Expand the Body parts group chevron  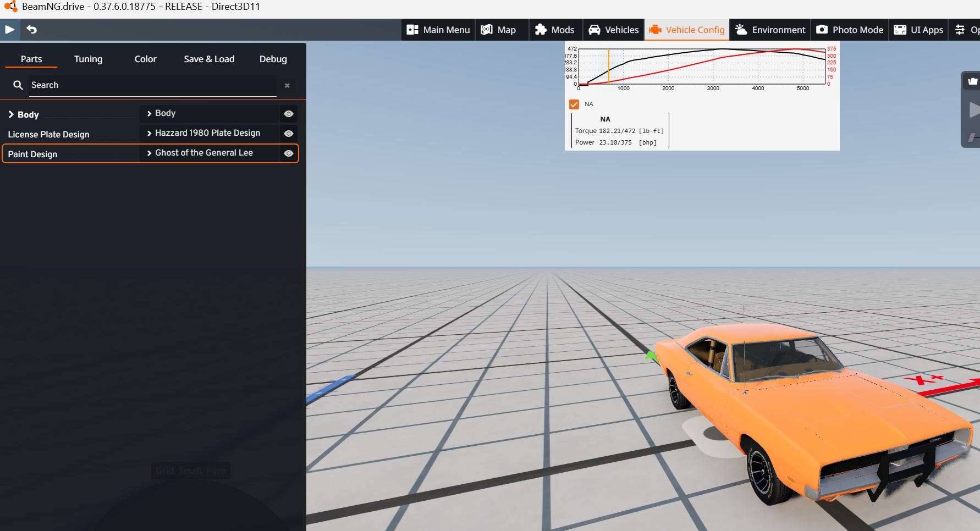[10, 114]
